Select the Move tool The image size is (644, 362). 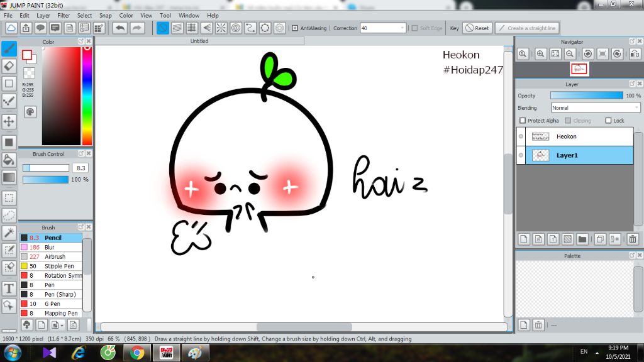pos(9,121)
